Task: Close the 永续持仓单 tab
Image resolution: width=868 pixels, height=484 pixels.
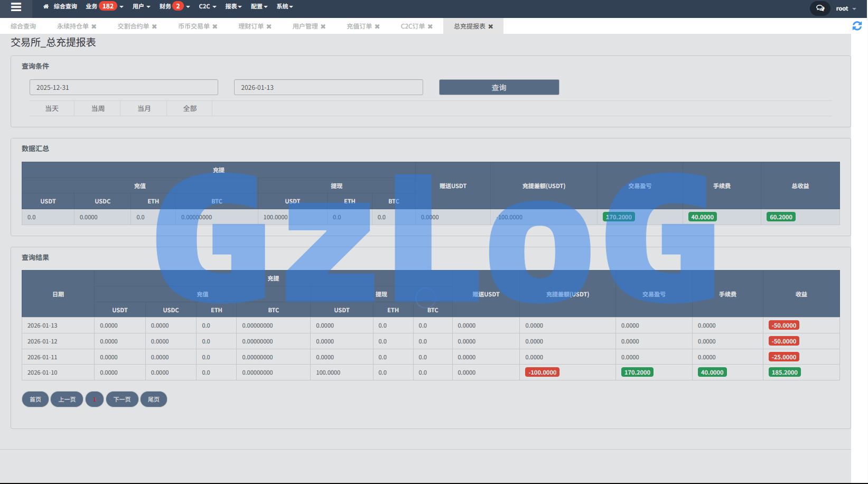Action: pyautogui.click(x=94, y=26)
